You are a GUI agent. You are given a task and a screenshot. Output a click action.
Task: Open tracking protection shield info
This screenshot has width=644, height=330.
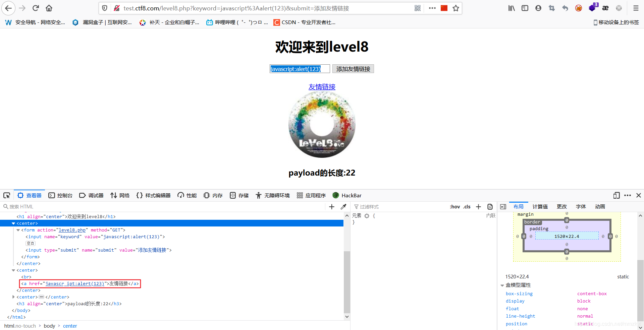click(x=105, y=8)
